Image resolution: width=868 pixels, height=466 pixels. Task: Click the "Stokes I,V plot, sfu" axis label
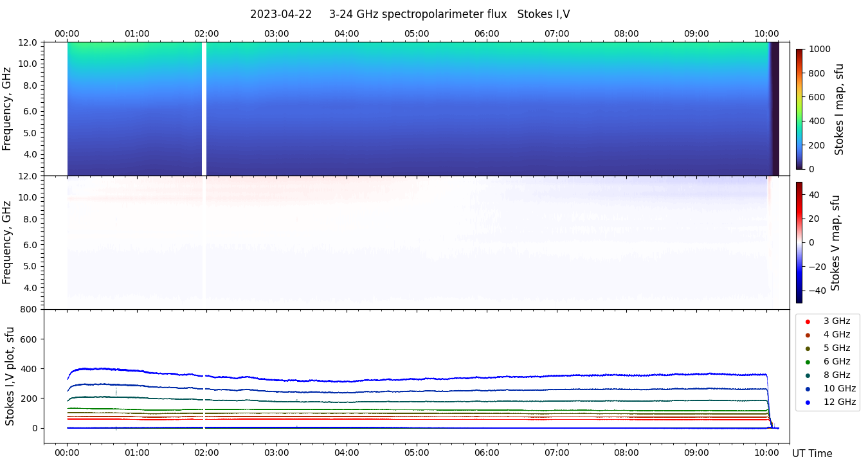(10, 376)
